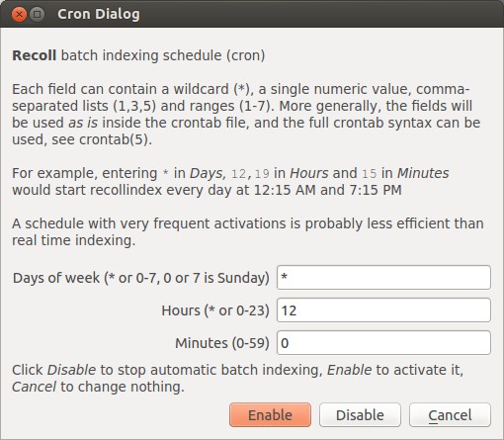The width and height of the screenshot is (504, 440).
Task: Click the italic "Minutes" word in the example
Action: 423,173
